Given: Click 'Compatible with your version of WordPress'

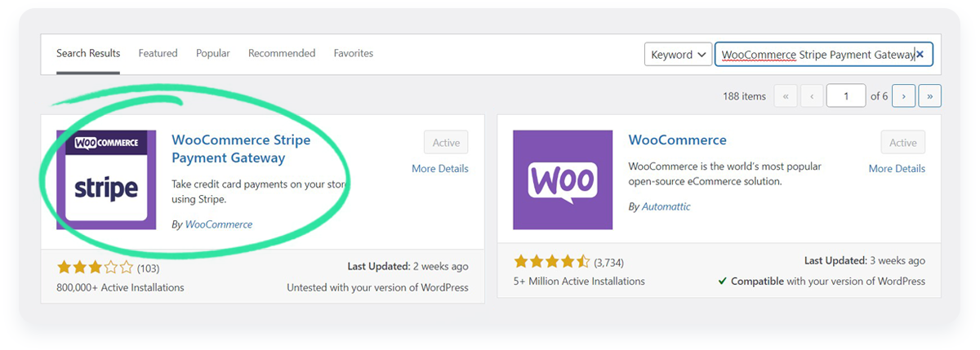Looking at the screenshot, I should click(828, 281).
